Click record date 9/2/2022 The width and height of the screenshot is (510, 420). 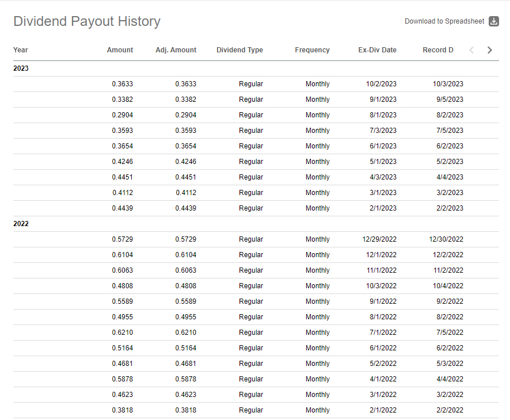tap(450, 301)
